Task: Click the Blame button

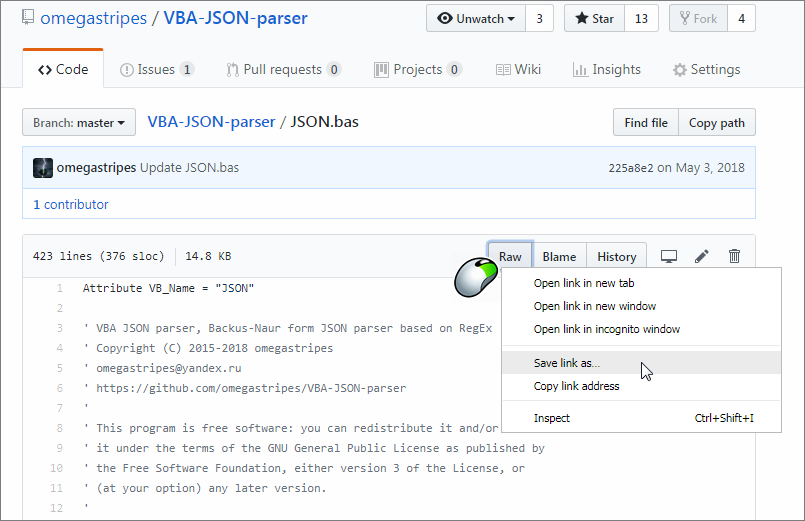Action: [559, 256]
